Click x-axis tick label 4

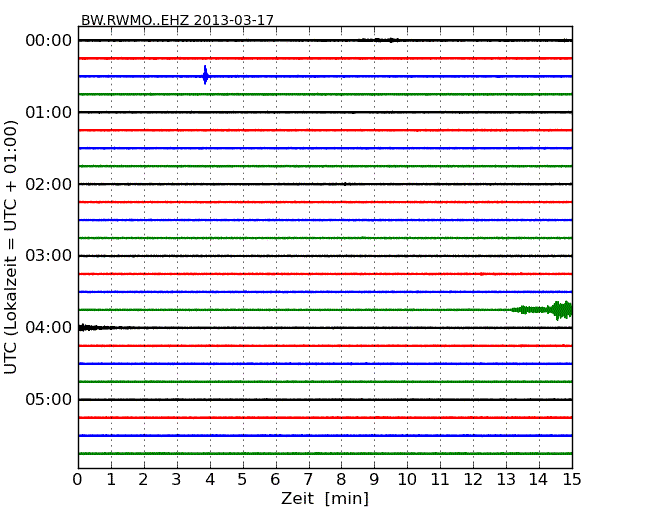click(210, 480)
